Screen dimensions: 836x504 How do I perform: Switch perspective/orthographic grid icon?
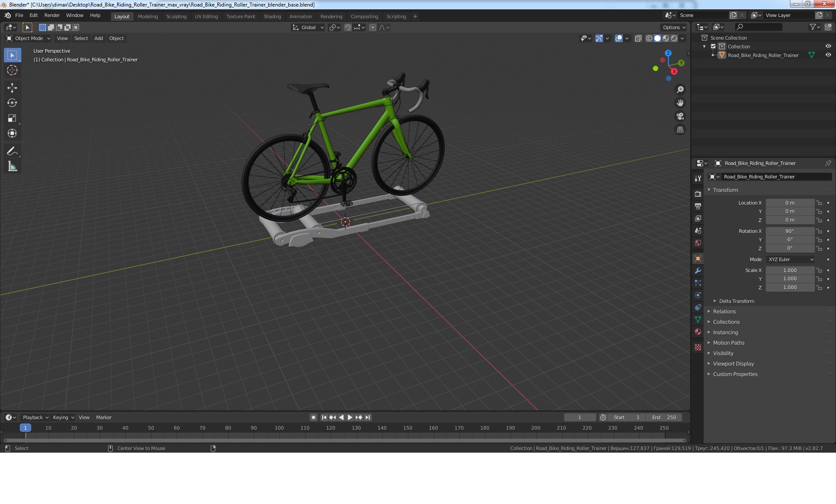pyautogui.click(x=680, y=130)
